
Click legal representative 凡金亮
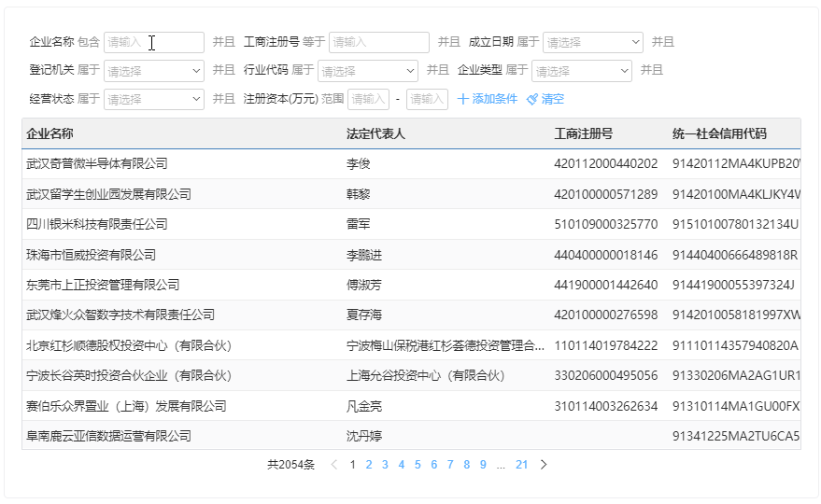[x=364, y=406]
